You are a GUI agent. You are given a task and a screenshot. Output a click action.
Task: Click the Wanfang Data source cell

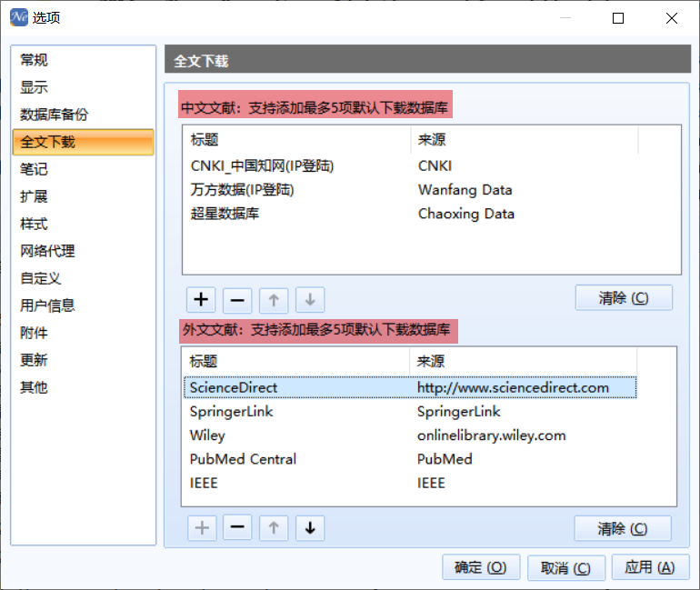coord(465,190)
